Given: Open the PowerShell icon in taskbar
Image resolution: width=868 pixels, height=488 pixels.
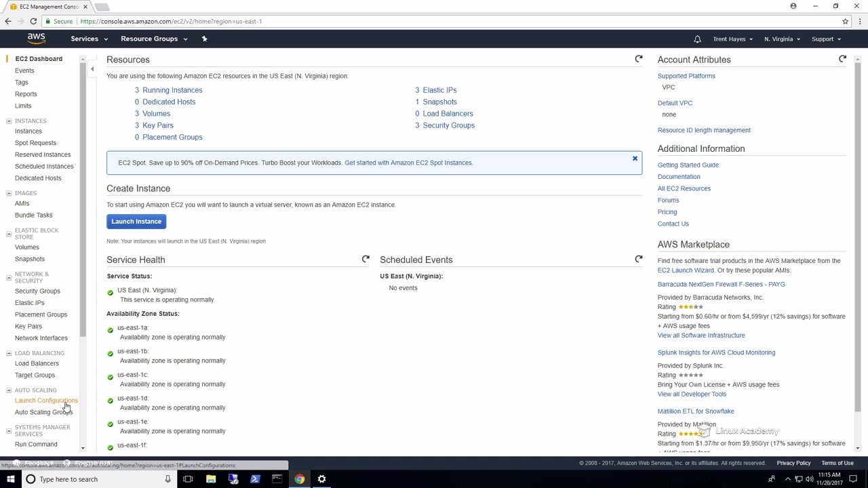Looking at the screenshot, I should [x=255, y=479].
